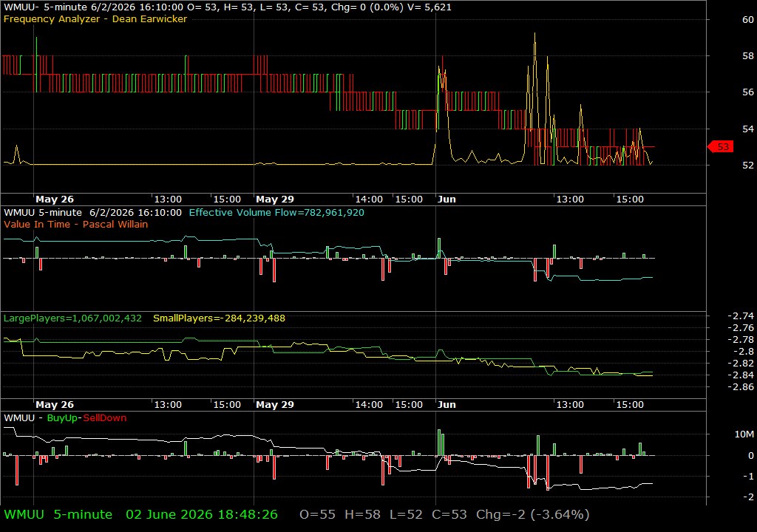The width and height of the screenshot is (757, 532).
Task: Click the 'Chg=-2 (-3.64%)' status value
Action: pyautogui.click(x=532, y=514)
